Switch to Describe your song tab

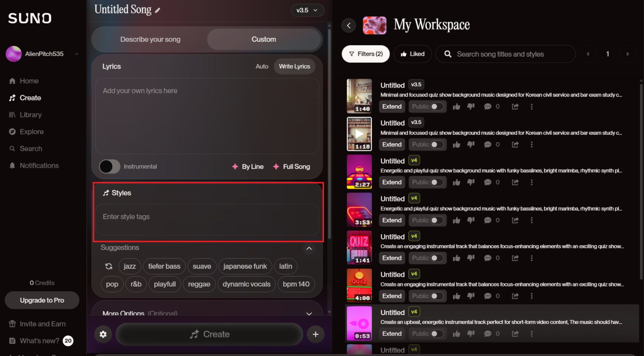coord(150,39)
